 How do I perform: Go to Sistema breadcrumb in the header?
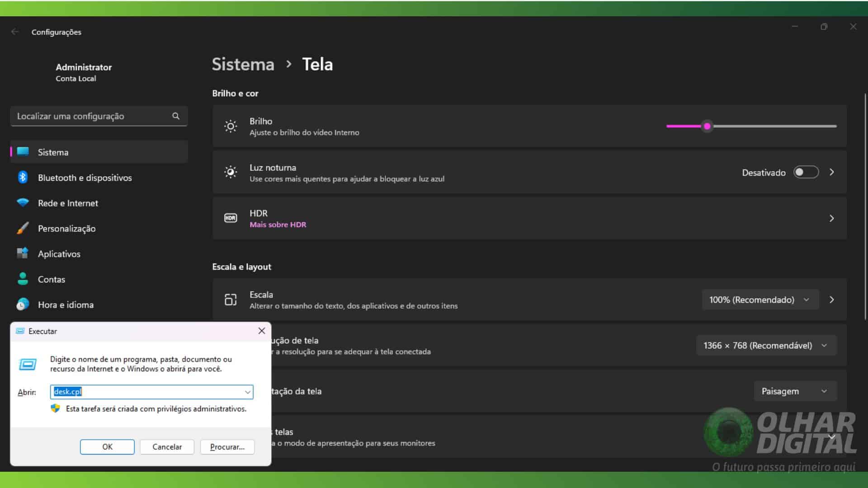coord(243,65)
